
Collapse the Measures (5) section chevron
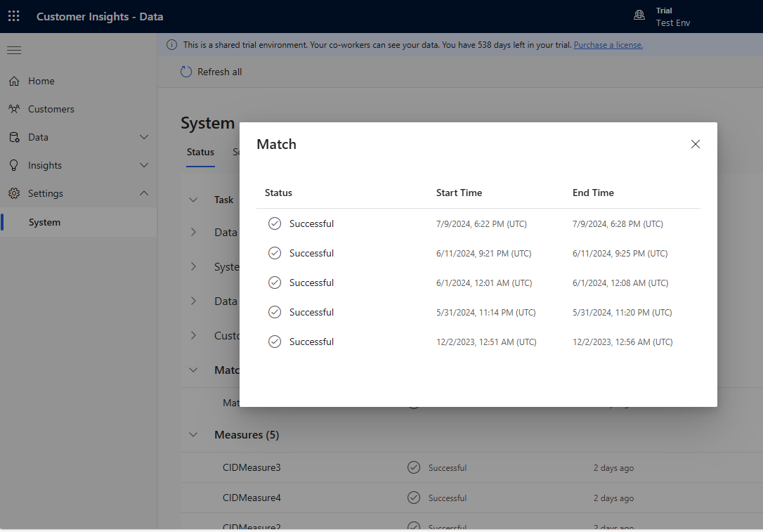(193, 434)
